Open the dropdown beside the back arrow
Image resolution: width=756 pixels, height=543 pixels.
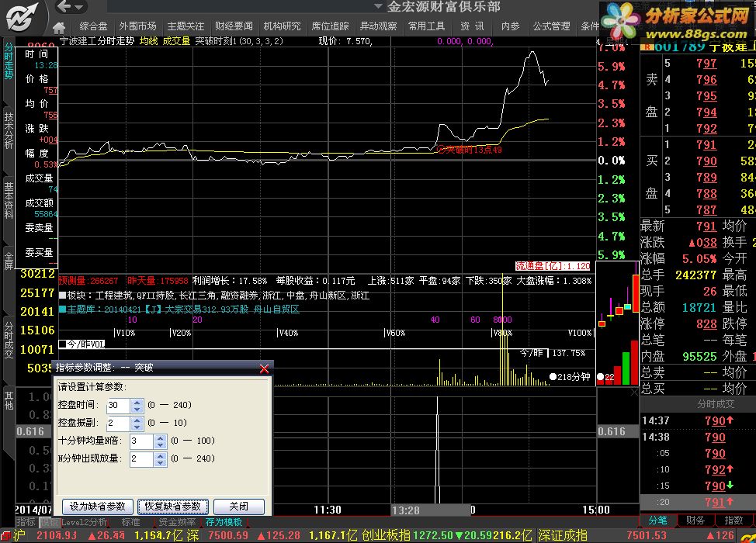tap(78, 7)
